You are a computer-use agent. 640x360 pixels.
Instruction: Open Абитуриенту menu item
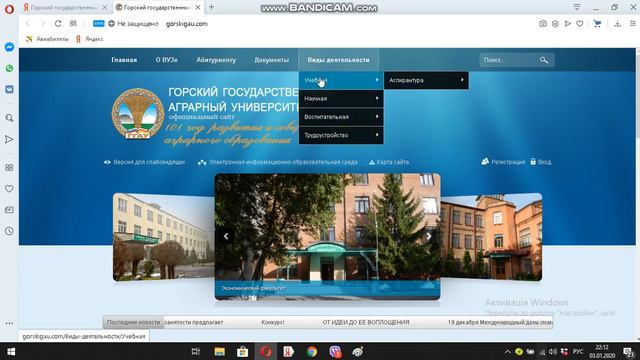tap(216, 60)
